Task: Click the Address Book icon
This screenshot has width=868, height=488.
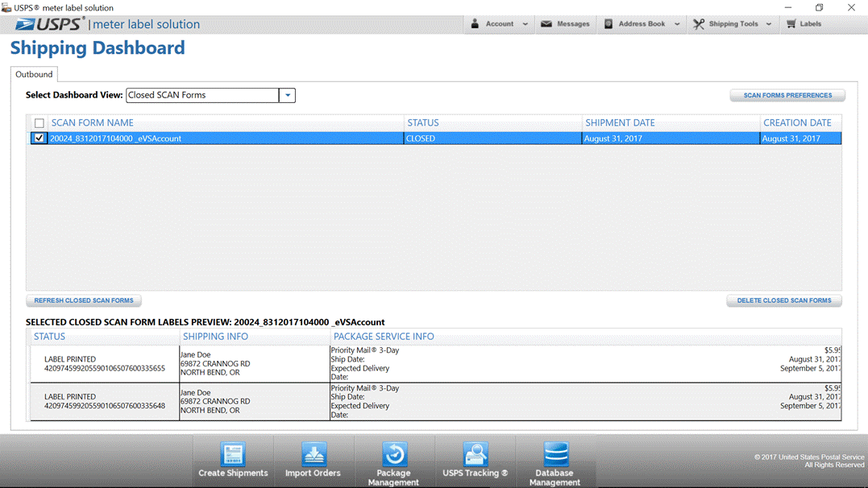Action: [x=608, y=24]
